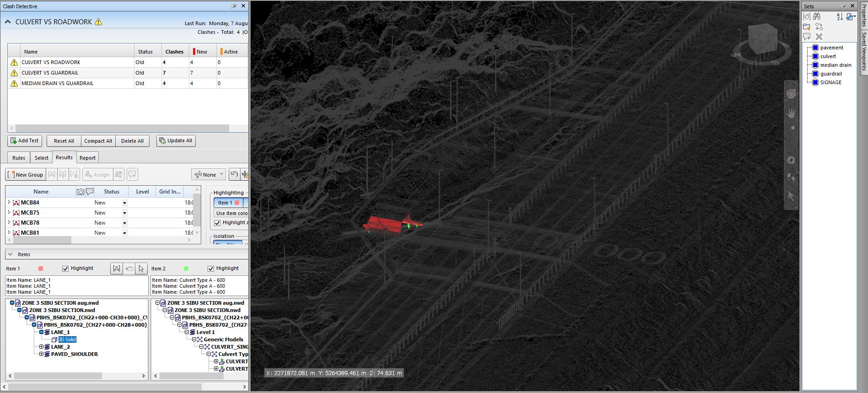The image size is (868, 393).
Task: Click the Re-run test refresh icon
Action: pos(234,174)
